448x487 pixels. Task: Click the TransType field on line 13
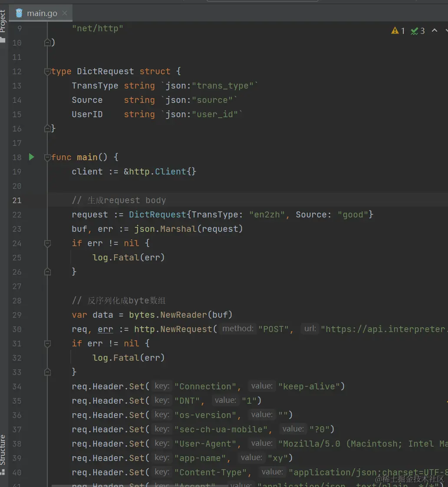(x=95, y=86)
